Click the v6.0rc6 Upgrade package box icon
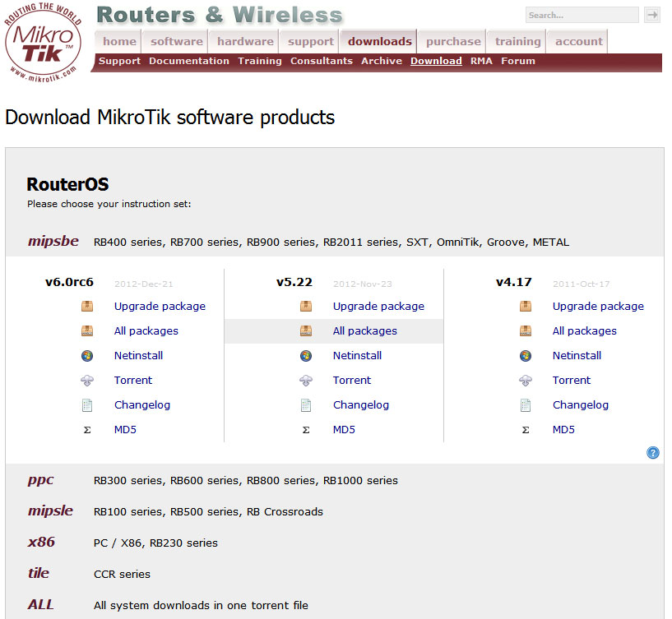The height and width of the screenshot is (619, 672). tap(87, 307)
